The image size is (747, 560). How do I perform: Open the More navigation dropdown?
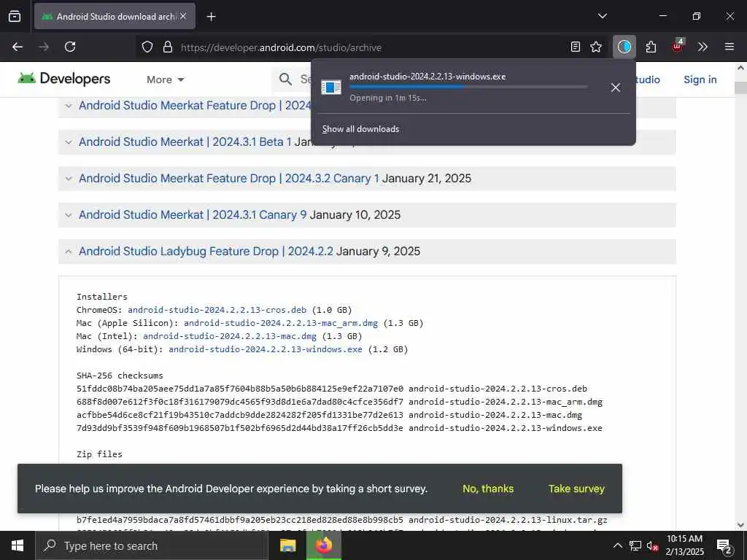tap(166, 79)
